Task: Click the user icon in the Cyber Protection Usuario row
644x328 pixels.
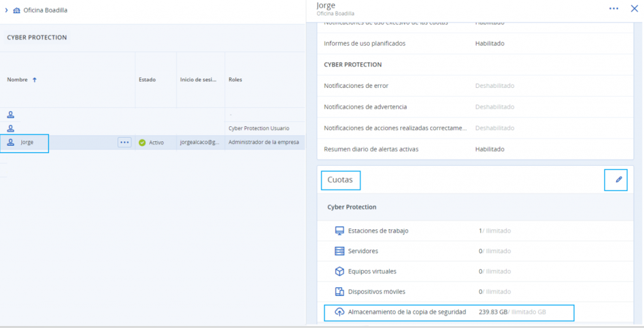Action: (11, 128)
